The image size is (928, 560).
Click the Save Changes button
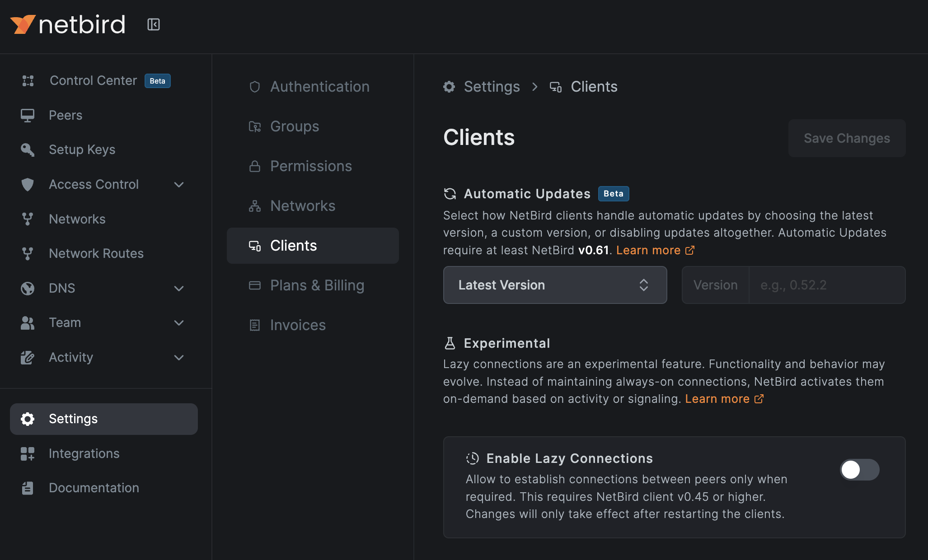[x=846, y=138]
